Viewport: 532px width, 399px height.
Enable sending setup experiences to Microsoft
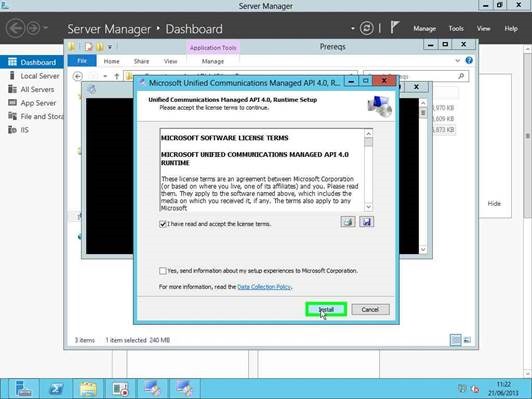click(163, 271)
